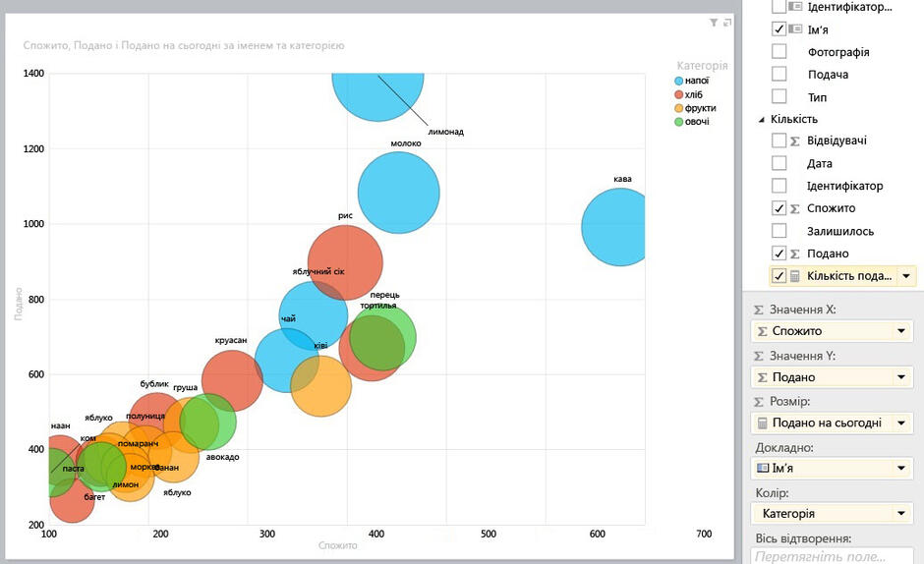This screenshot has width=924, height=564.
Task: Click the sigma icon next to Спожито field
Action: click(x=795, y=208)
